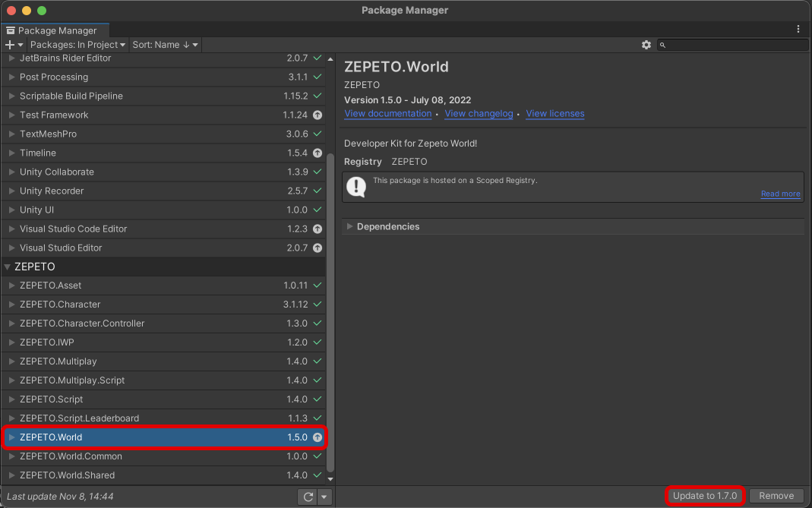Open dropdown arrow next to refresh button
The width and height of the screenshot is (812, 508).
tap(324, 497)
